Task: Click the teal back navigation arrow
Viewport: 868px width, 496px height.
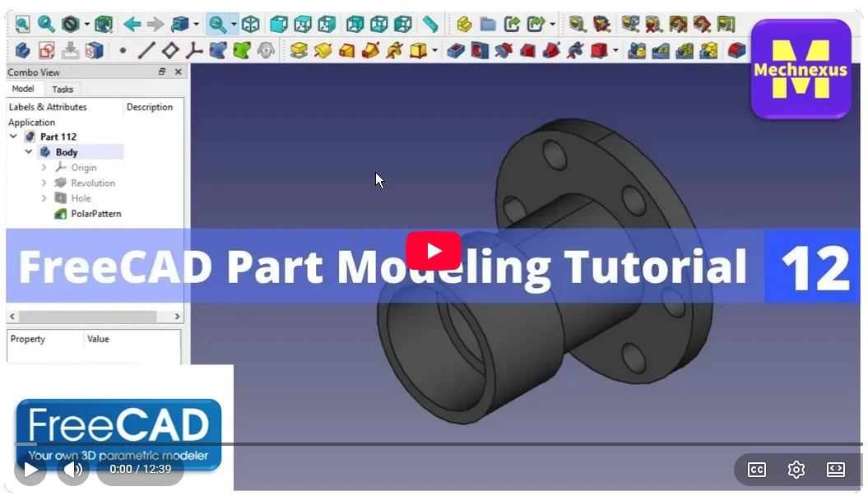Action: point(132,24)
